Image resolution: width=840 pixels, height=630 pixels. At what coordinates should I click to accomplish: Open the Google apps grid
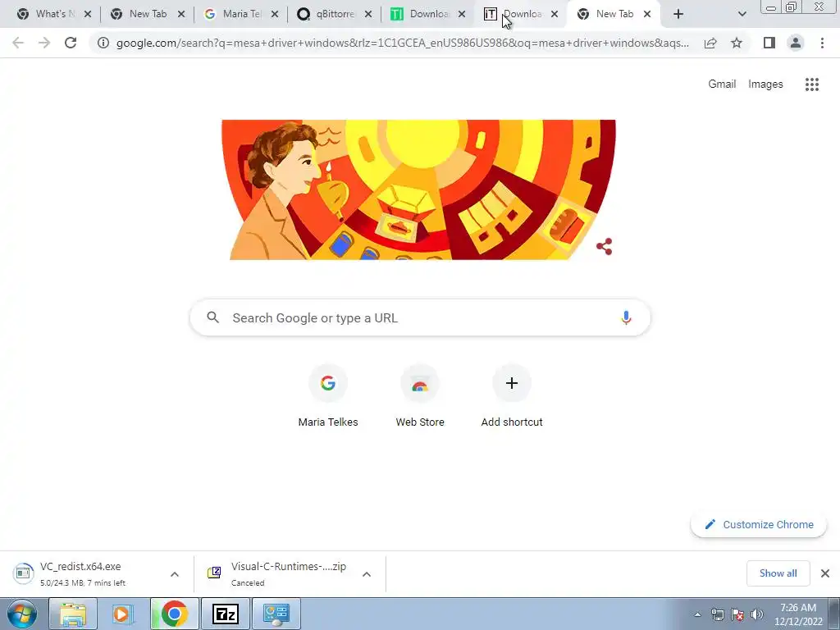[811, 84]
